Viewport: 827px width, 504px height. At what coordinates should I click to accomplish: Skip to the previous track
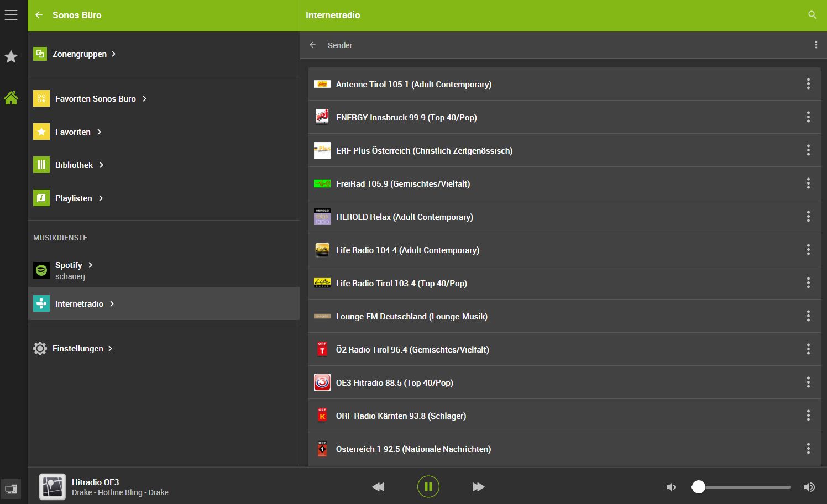click(x=379, y=487)
